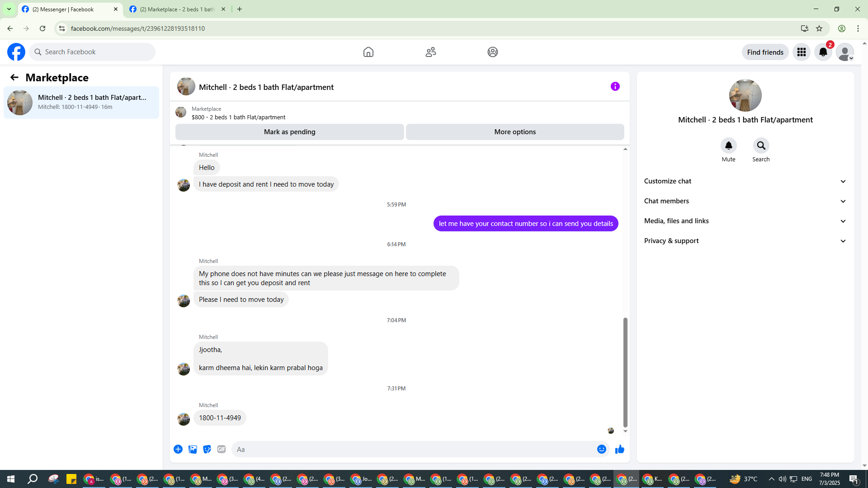The height and width of the screenshot is (488, 868).
Task: Open the emoji picker in message box
Action: pyautogui.click(x=601, y=449)
